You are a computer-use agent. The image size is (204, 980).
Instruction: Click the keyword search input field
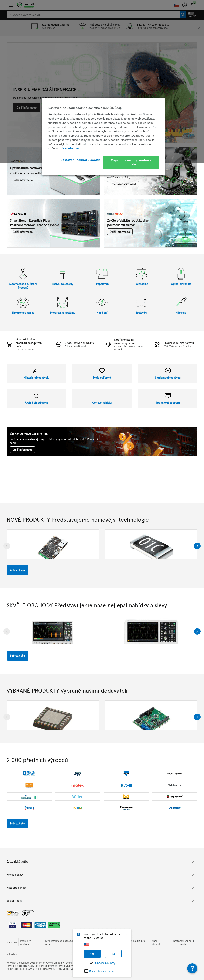coord(93,15)
